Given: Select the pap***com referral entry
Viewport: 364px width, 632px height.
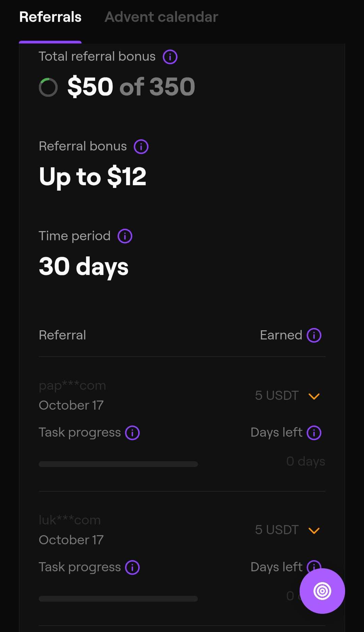Looking at the screenshot, I should point(72,386).
